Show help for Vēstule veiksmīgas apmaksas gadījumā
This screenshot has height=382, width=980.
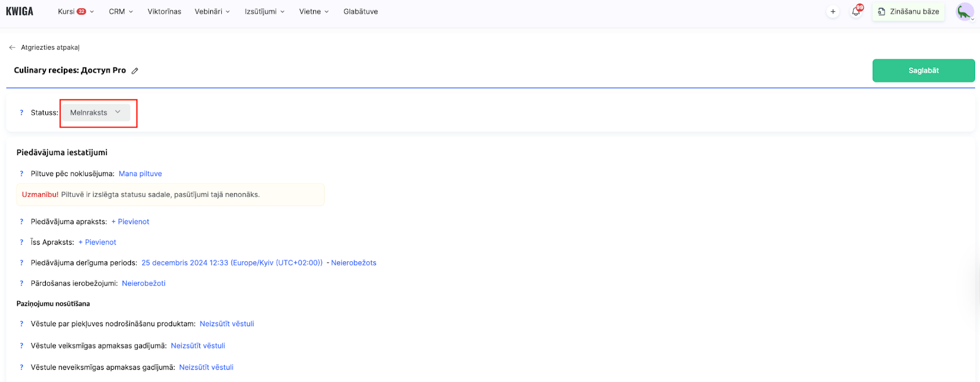pyautogui.click(x=21, y=346)
